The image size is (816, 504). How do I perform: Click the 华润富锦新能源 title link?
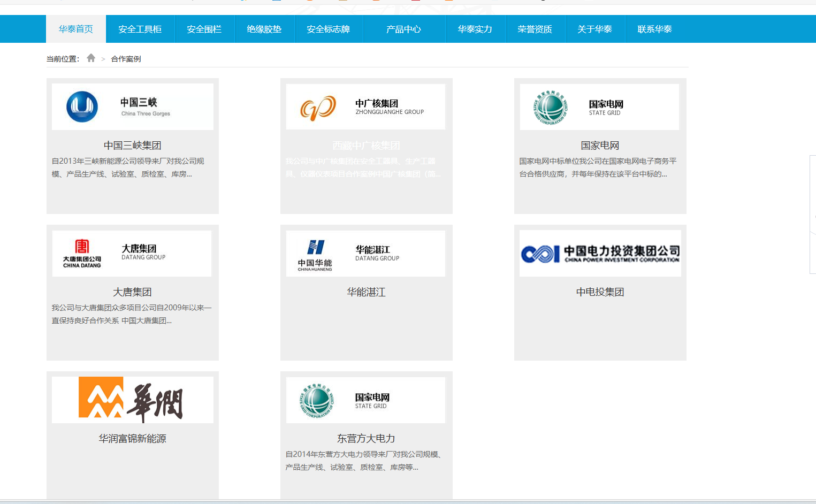(x=133, y=439)
